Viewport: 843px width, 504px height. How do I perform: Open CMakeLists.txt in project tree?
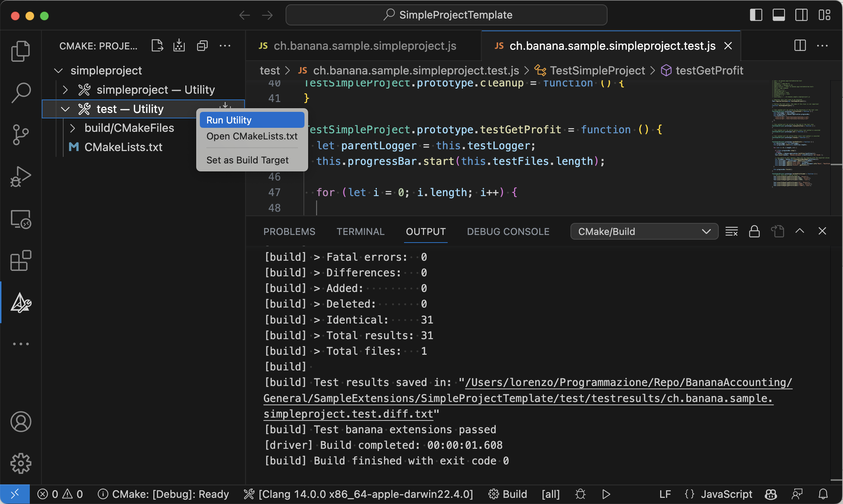click(x=123, y=147)
